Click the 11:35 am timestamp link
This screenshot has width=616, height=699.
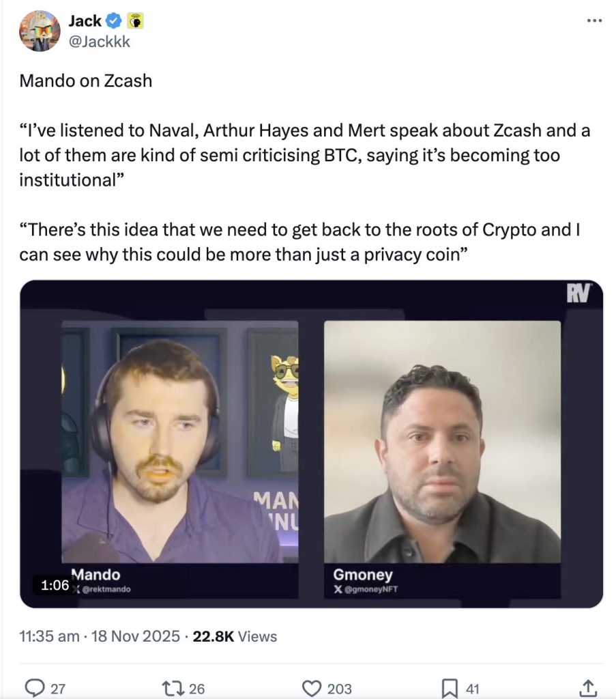[x=49, y=636]
